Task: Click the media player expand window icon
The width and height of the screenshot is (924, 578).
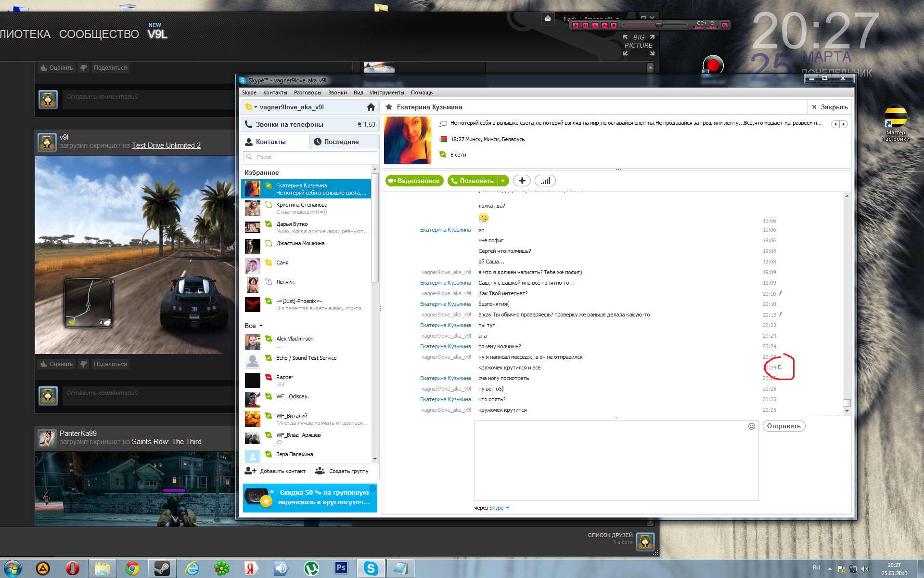Action: [x=724, y=25]
